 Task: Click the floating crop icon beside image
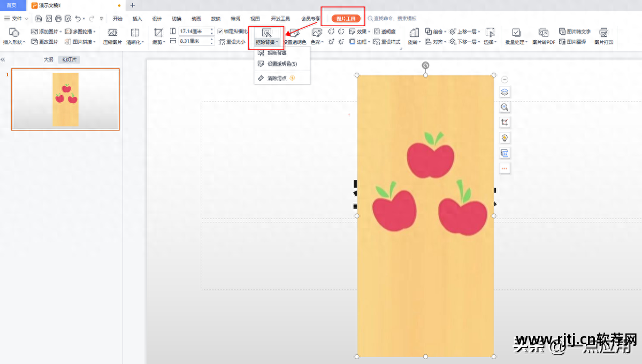coord(505,122)
